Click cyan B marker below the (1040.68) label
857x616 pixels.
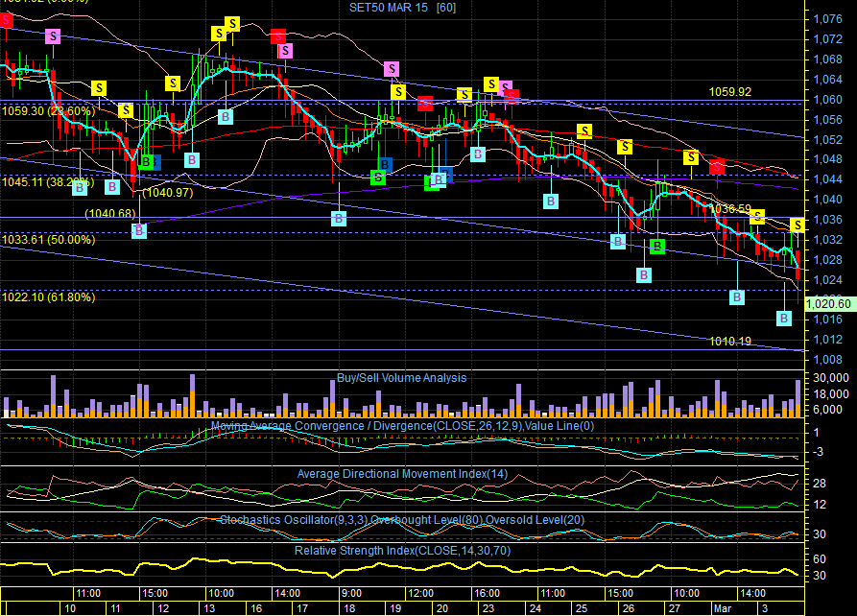pyautogui.click(x=139, y=231)
